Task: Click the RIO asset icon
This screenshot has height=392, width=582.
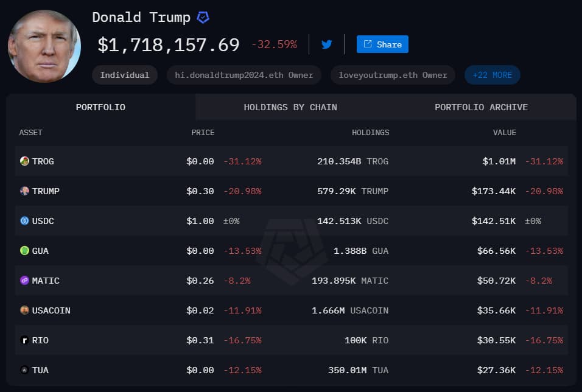Action: 24,340
